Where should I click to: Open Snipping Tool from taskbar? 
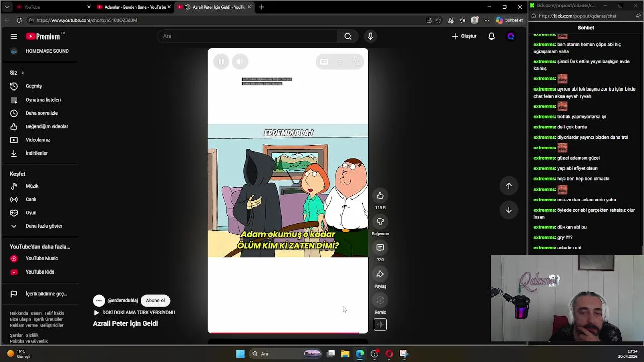404,354
